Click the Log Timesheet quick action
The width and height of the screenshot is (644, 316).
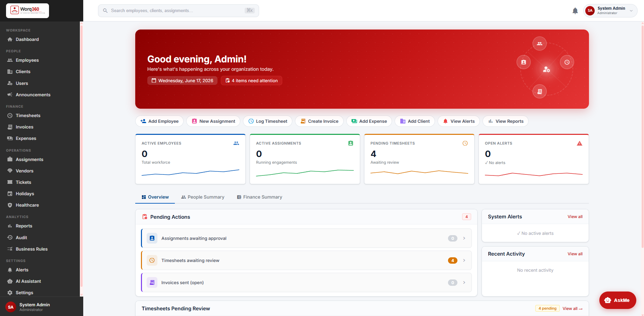(x=268, y=121)
